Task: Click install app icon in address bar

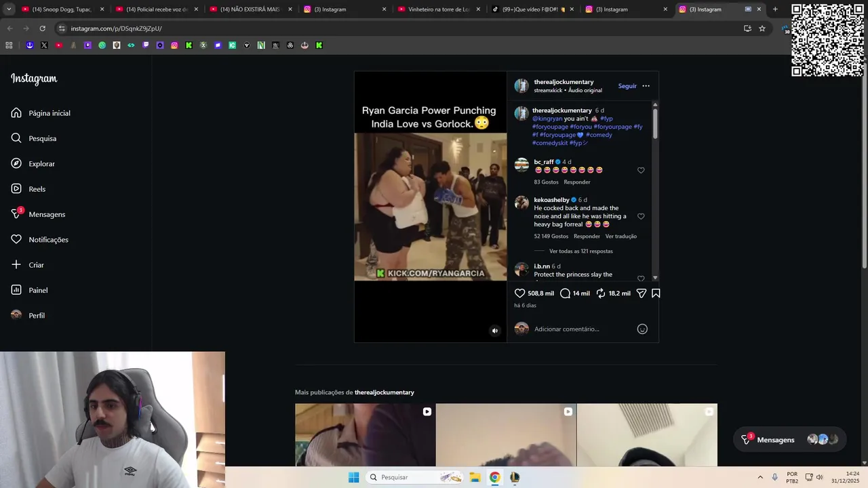Action: tap(747, 28)
